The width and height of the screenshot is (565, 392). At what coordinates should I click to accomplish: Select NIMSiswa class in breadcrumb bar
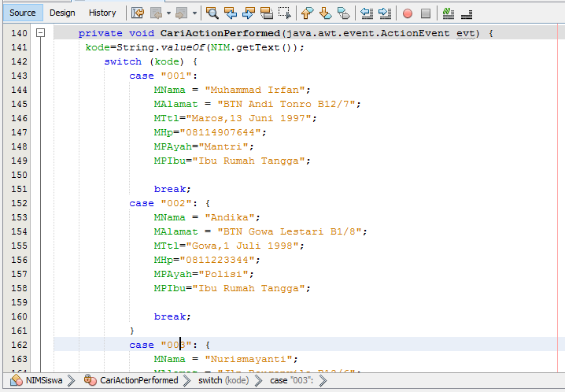coord(43,380)
